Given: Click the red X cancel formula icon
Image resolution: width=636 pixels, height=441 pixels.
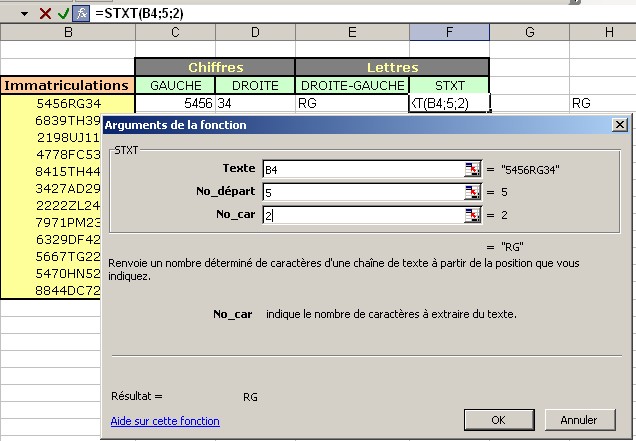Looking at the screenshot, I should coord(45,13).
